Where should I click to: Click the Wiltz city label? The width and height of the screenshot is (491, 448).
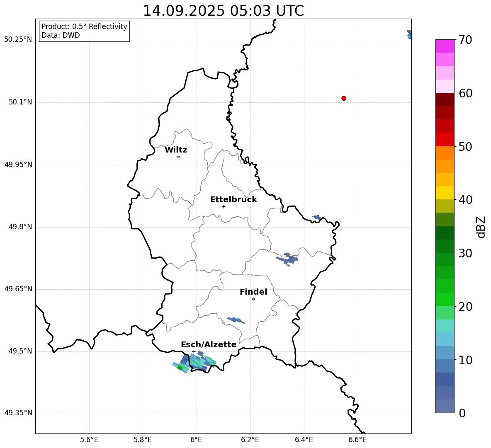tap(176, 150)
